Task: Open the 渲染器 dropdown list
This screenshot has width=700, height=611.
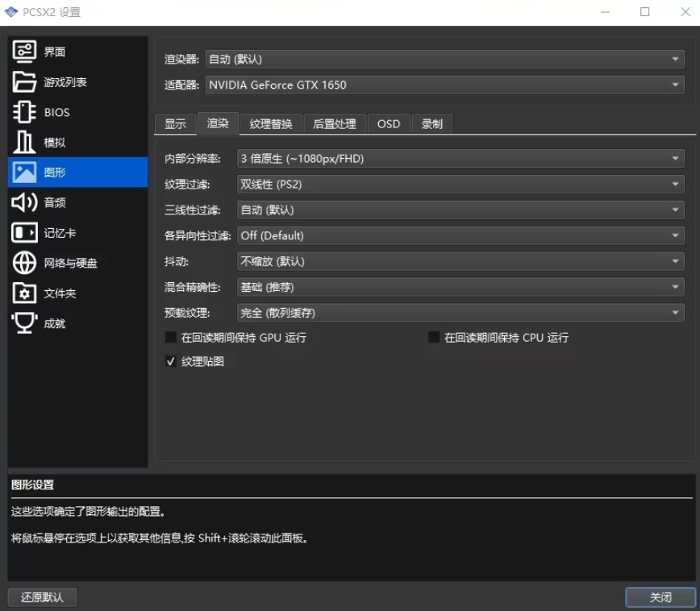Action: point(444,59)
